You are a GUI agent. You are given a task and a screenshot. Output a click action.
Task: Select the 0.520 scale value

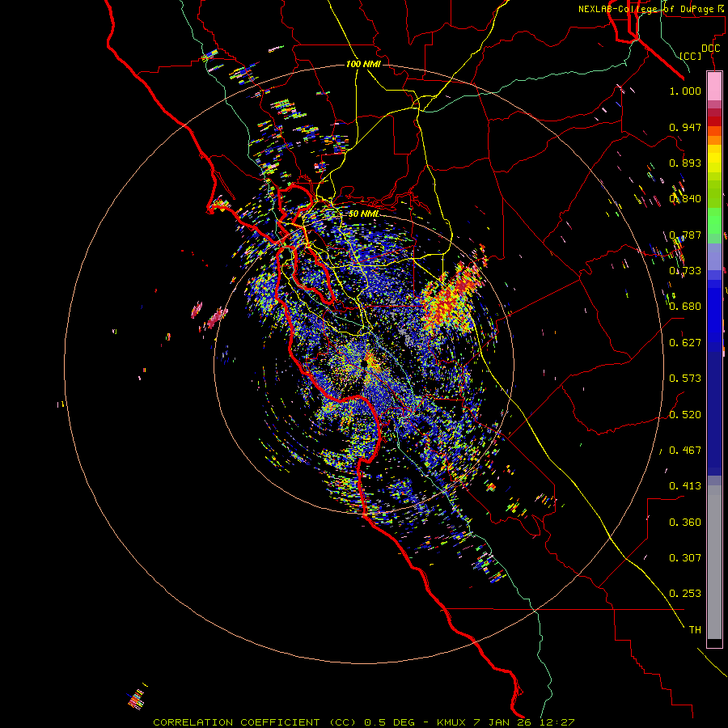click(685, 415)
